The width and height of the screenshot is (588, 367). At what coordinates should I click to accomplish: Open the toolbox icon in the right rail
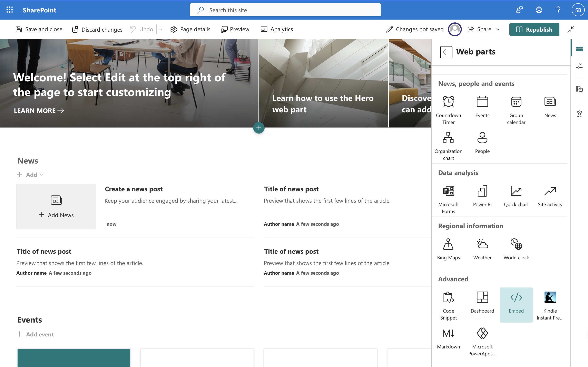tap(579, 49)
